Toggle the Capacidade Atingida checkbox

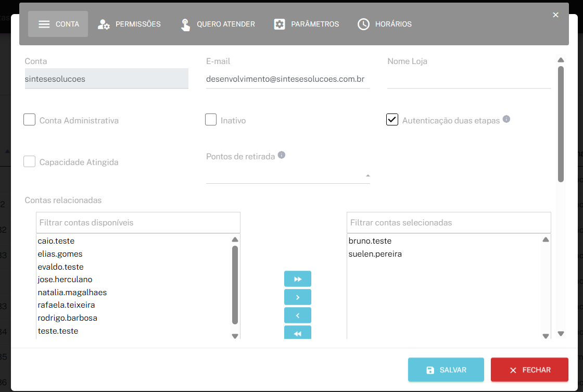[29, 161]
